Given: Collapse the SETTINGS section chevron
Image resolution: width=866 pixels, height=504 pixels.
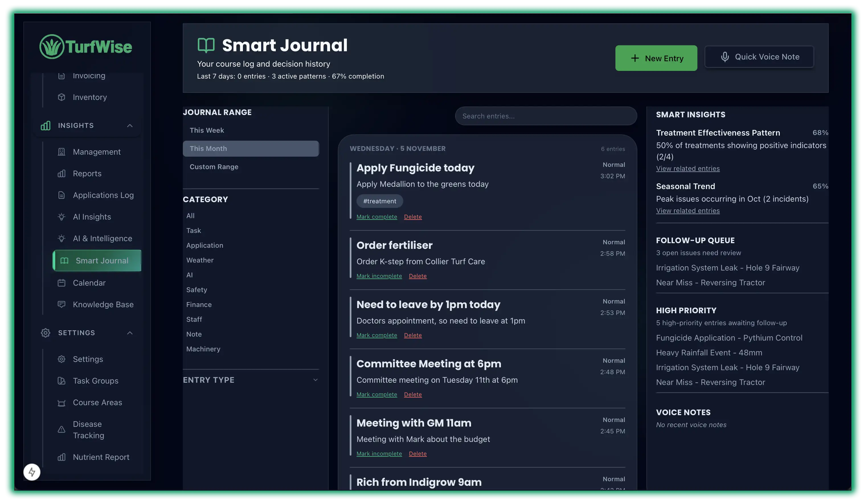Looking at the screenshot, I should [130, 333].
